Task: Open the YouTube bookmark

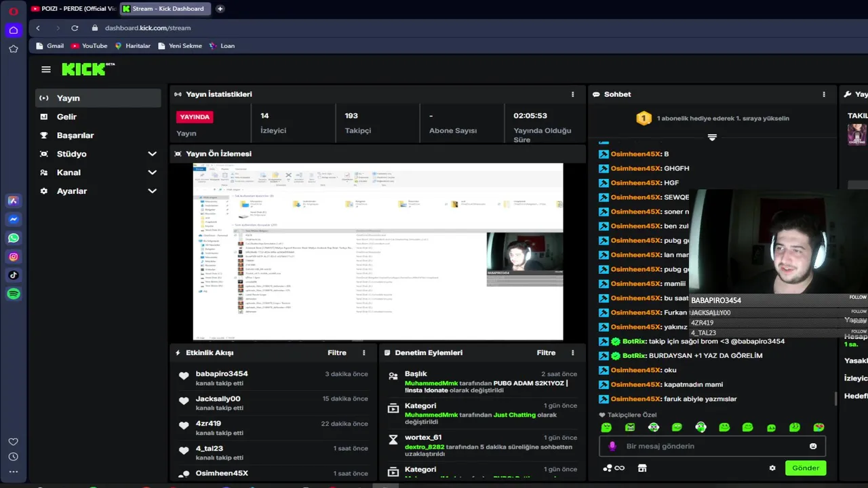Action: (89, 46)
